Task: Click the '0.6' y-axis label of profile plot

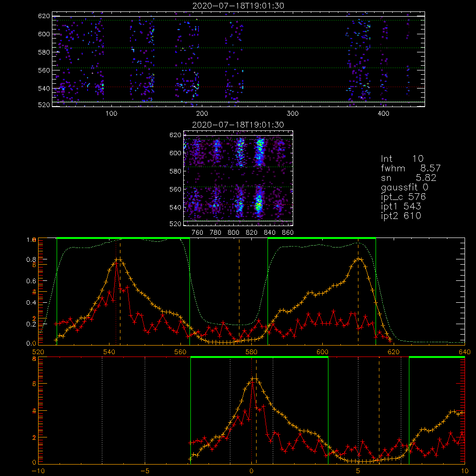Action: (31, 281)
